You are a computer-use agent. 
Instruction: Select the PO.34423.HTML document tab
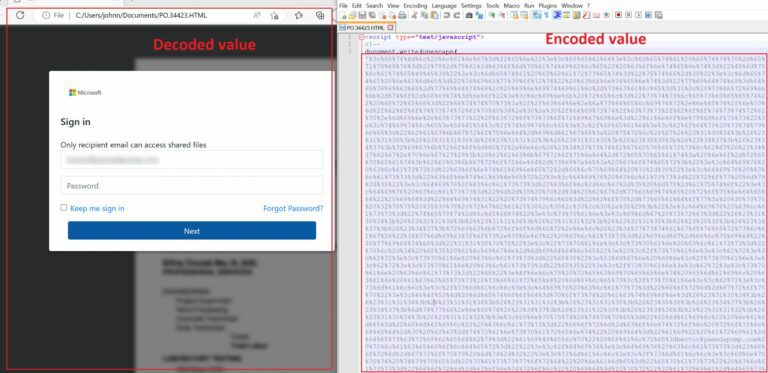(365, 28)
